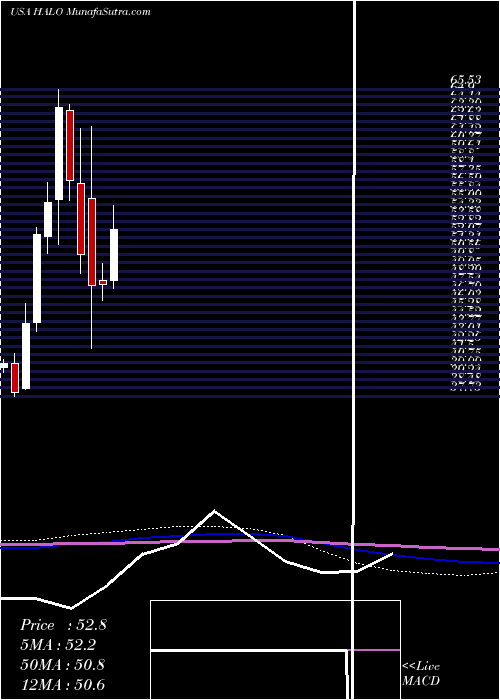The width and height of the screenshot is (500, 700).
Task: Click the <<Live MACD label
Action: pyautogui.click(x=421, y=673)
